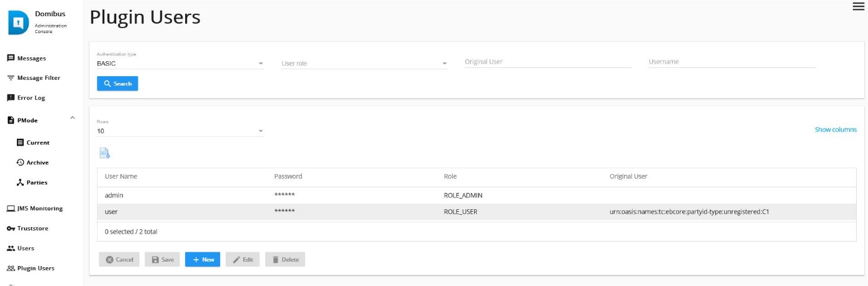Open User role dropdown

(x=365, y=63)
